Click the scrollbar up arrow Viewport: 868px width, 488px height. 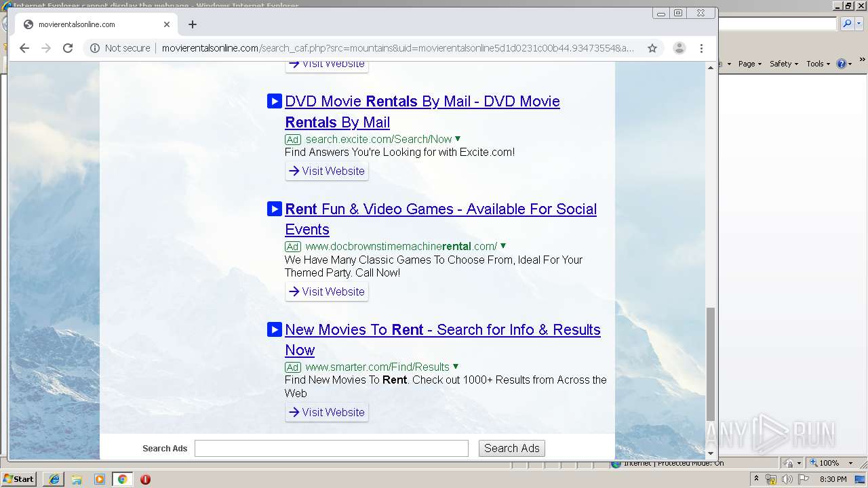711,66
